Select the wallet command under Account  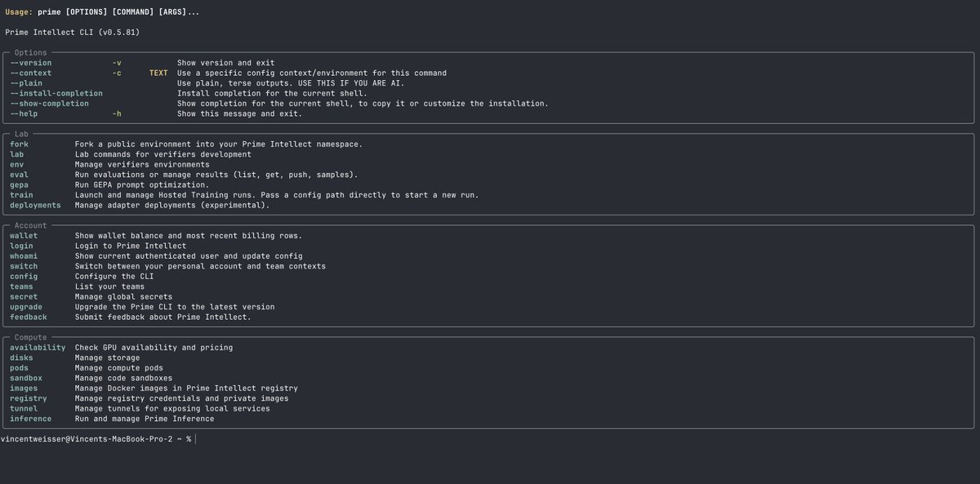(24, 235)
